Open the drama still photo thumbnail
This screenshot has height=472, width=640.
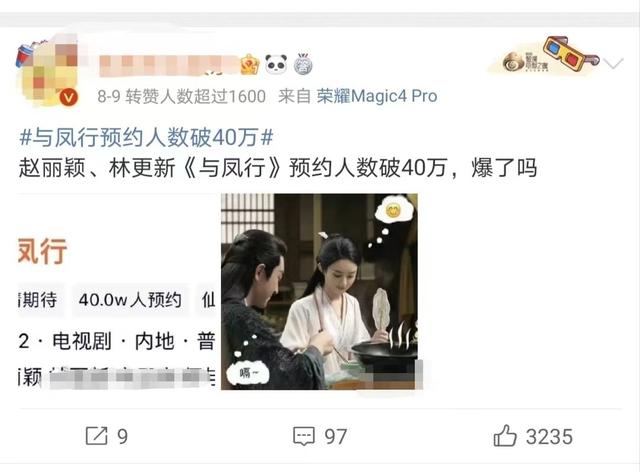click(x=319, y=292)
